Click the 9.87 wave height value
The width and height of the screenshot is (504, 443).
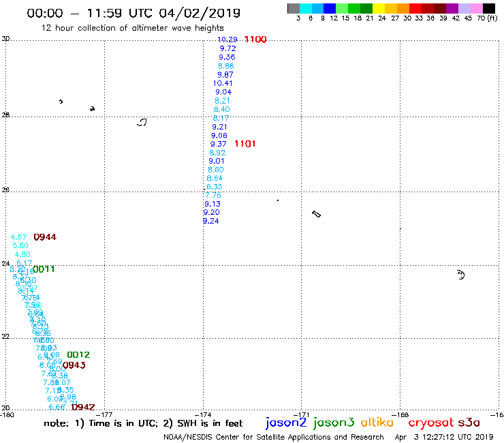pos(225,75)
